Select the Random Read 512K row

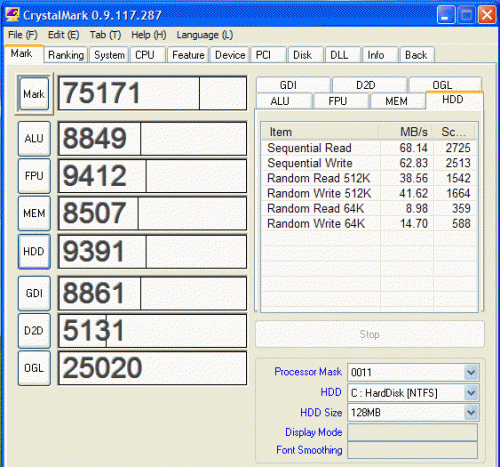click(x=369, y=178)
